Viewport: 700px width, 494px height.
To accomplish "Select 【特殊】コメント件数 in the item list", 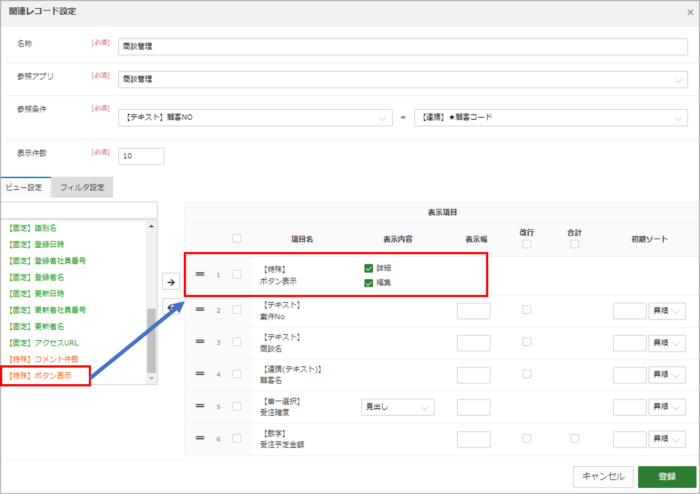I will (x=44, y=359).
